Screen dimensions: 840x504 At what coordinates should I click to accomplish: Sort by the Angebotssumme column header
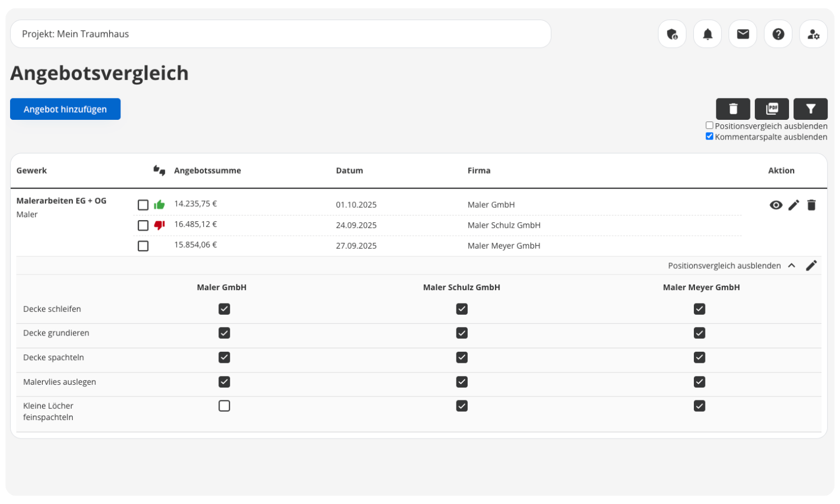coord(207,171)
